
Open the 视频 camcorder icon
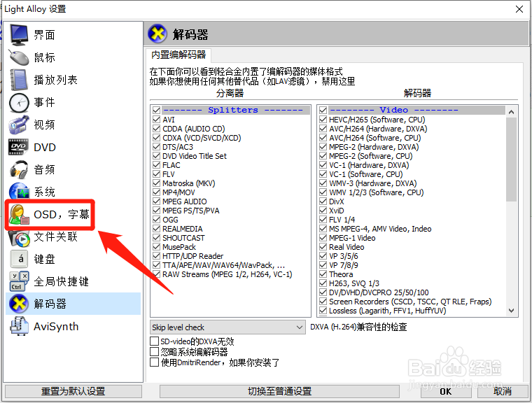coord(20,125)
